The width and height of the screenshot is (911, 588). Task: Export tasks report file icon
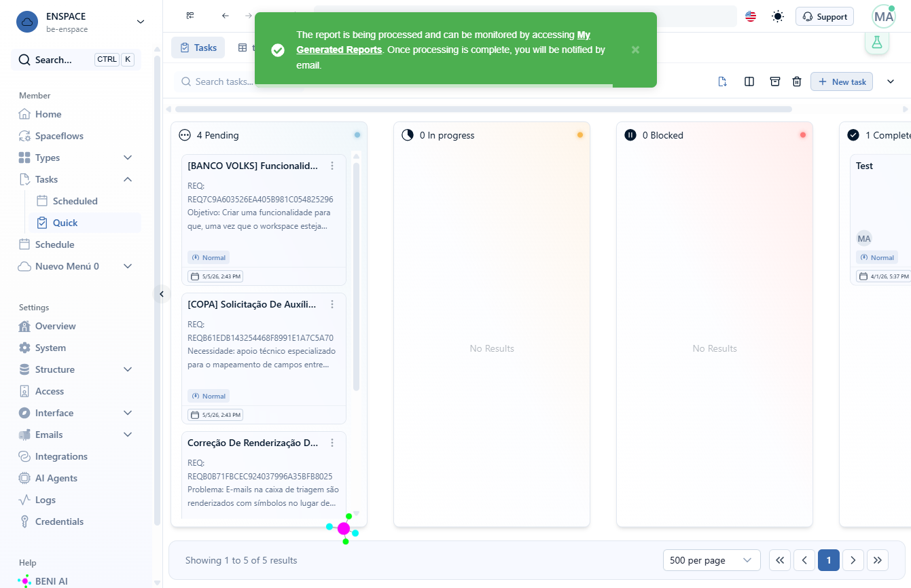pyautogui.click(x=723, y=81)
